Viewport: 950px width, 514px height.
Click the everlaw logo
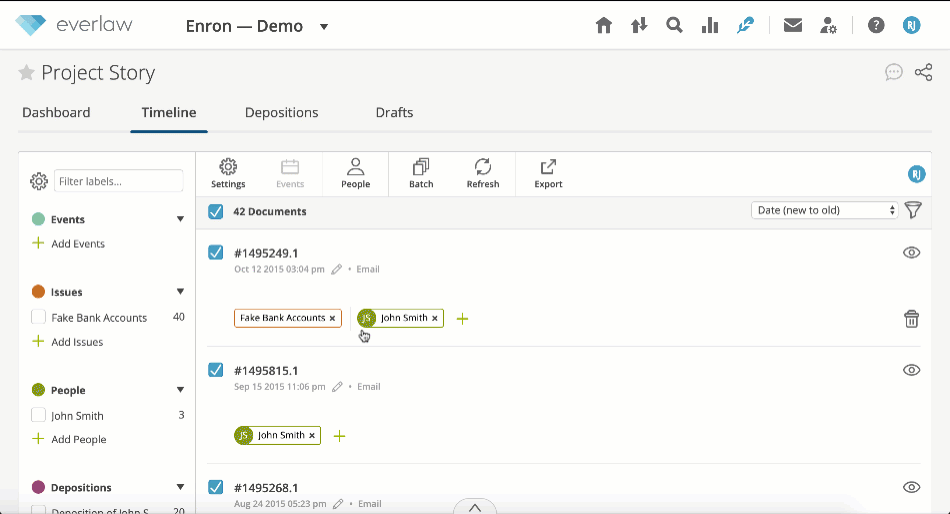pyautogui.click(x=74, y=25)
